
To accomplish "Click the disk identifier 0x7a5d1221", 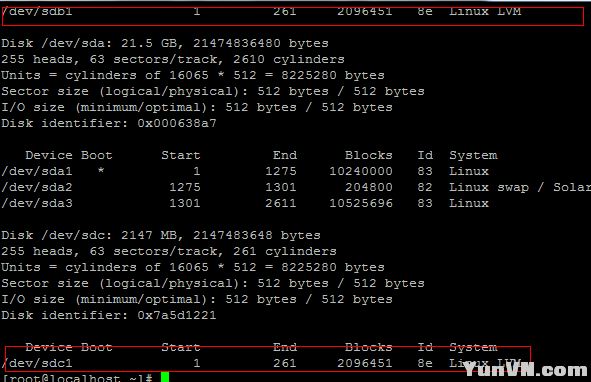I will (x=177, y=315).
